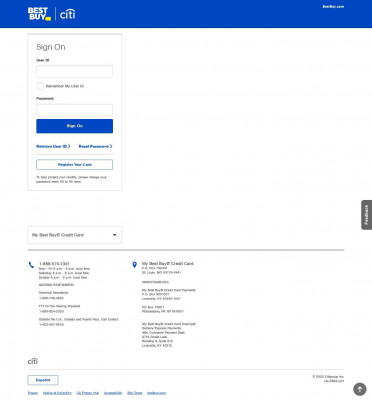Open the bestbuy.com footer link
Screen dimensions: 372x400
(x=156, y=393)
